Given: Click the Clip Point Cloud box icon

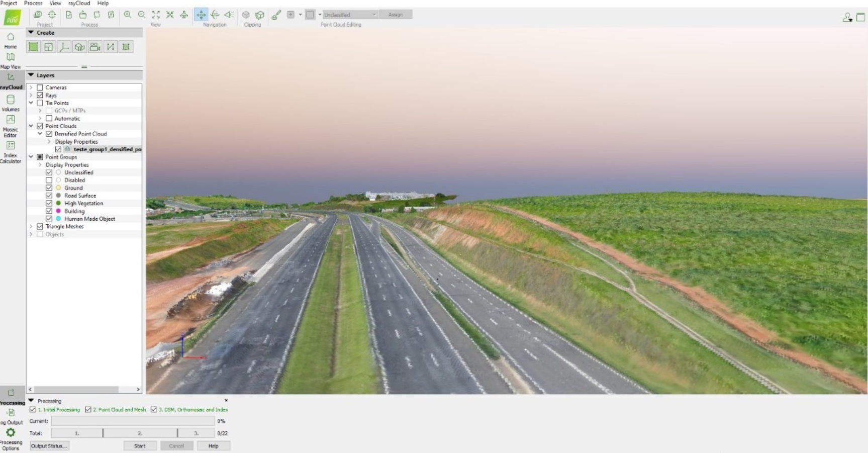Looking at the screenshot, I should tap(246, 15).
